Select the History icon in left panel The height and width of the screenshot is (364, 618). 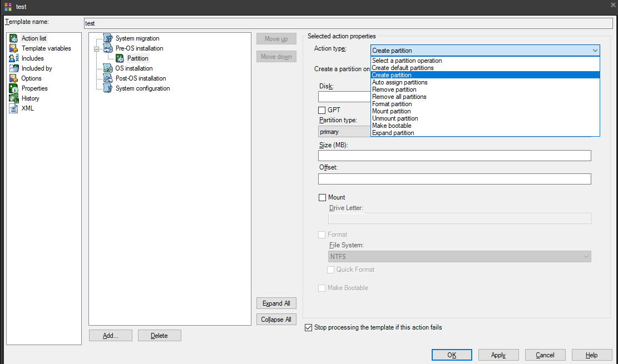pyautogui.click(x=14, y=98)
